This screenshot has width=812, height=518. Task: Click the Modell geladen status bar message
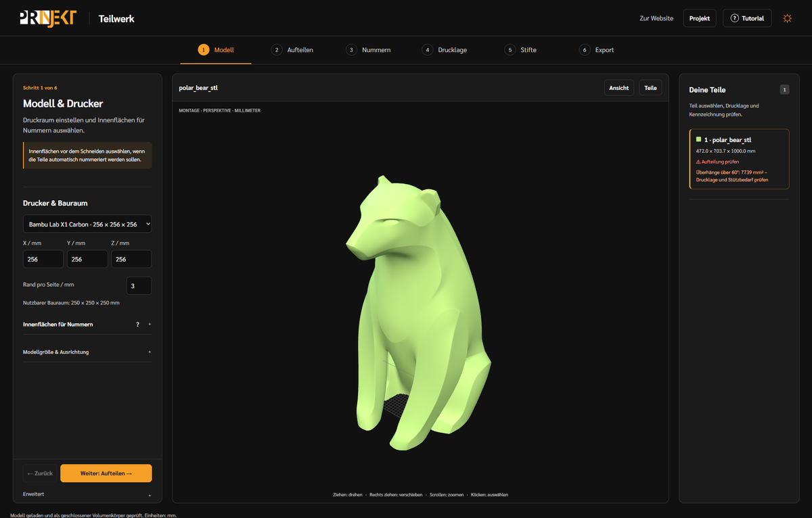tap(93, 515)
